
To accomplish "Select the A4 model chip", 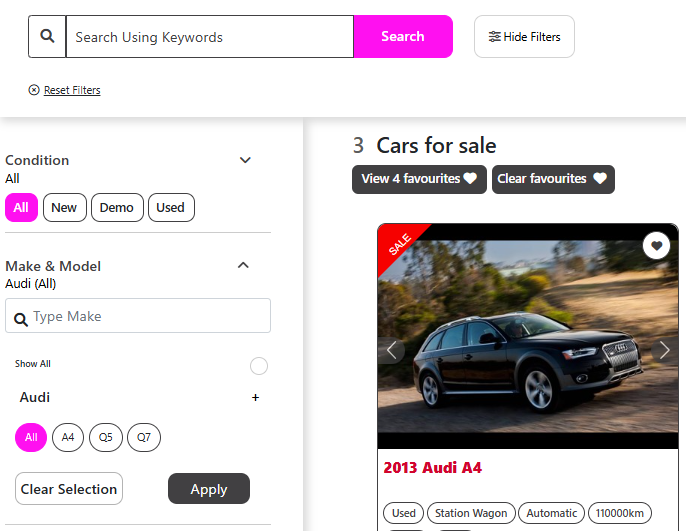I will point(68,438).
